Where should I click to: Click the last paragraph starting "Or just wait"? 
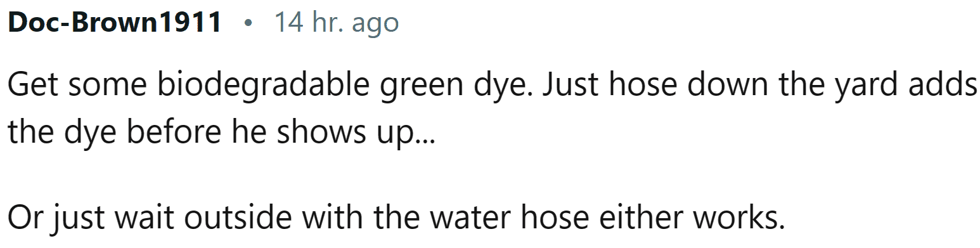pyautogui.click(x=396, y=218)
